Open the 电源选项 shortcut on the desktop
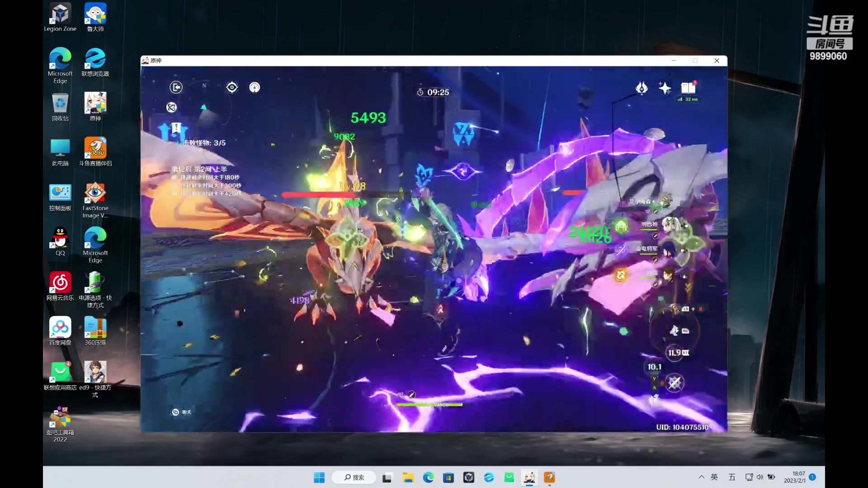The height and width of the screenshot is (488, 868). [95, 290]
